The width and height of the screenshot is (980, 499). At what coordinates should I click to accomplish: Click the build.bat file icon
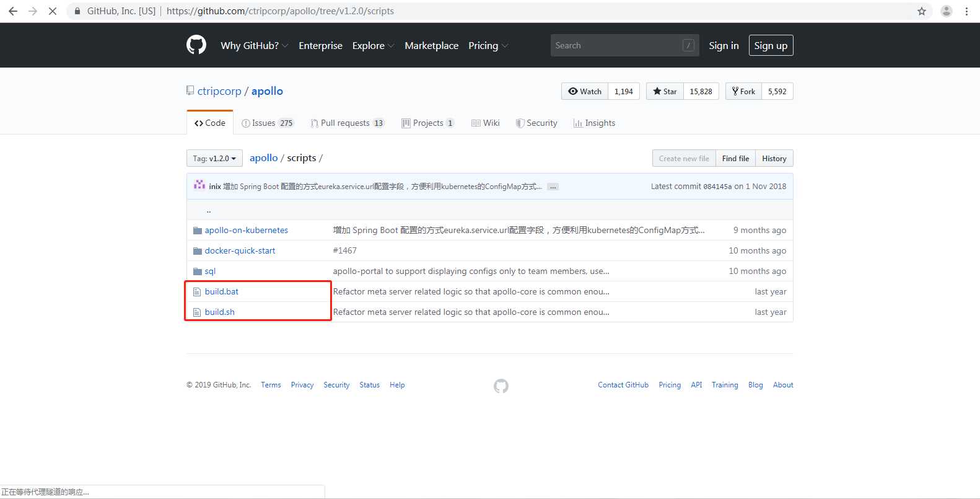point(197,292)
